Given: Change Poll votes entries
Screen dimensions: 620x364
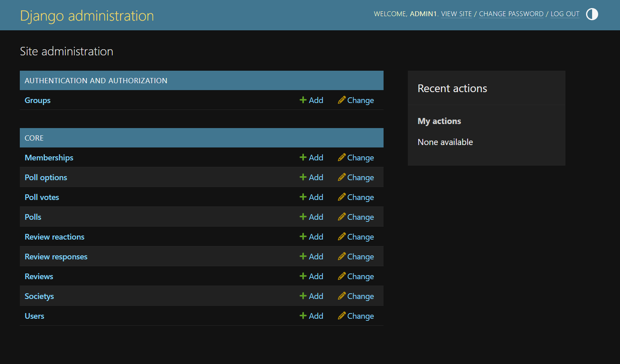Looking at the screenshot, I should tap(356, 197).
